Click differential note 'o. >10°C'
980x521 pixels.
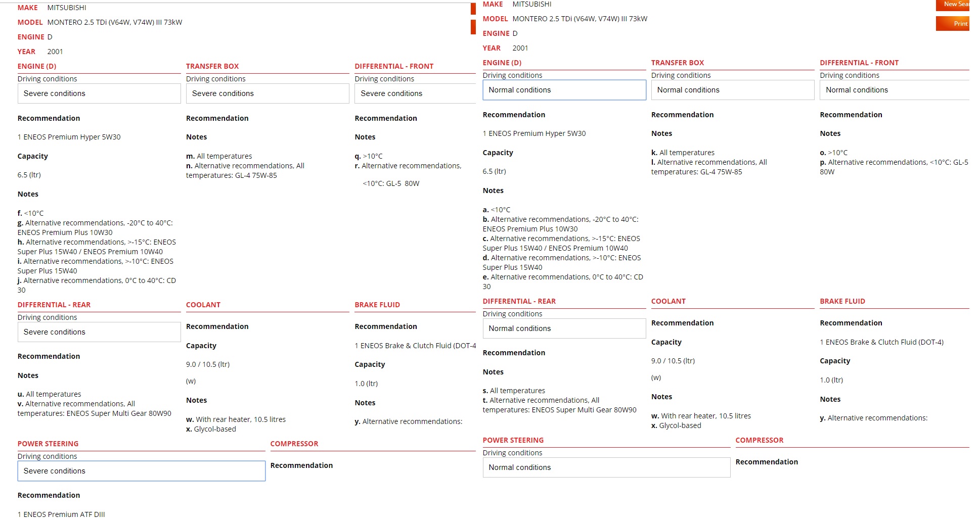point(833,153)
